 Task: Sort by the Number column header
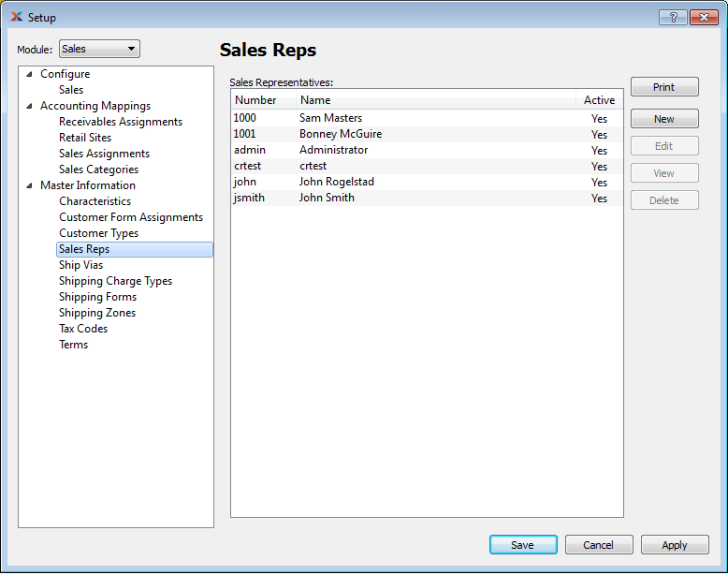click(x=255, y=100)
